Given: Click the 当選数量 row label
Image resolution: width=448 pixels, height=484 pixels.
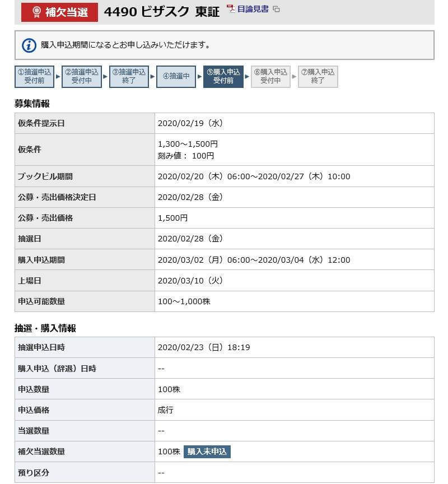Looking at the screenshot, I should tap(34, 431).
